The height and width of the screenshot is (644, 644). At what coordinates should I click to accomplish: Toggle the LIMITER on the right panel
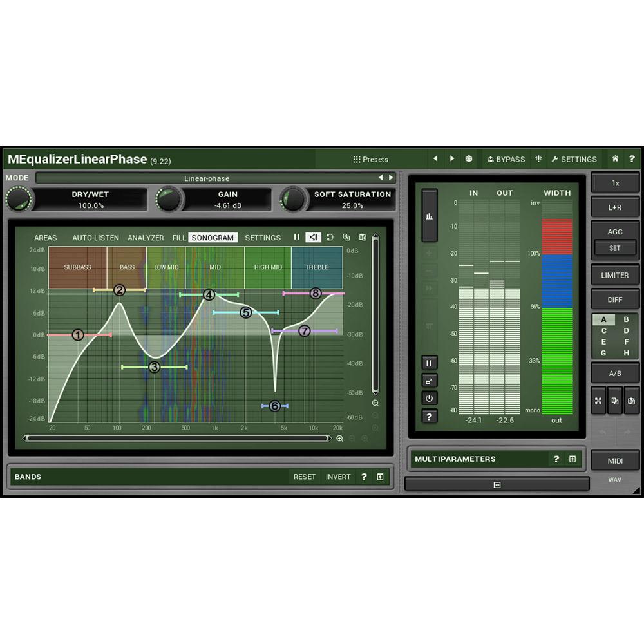pyautogui.click(x=614, y=275)
